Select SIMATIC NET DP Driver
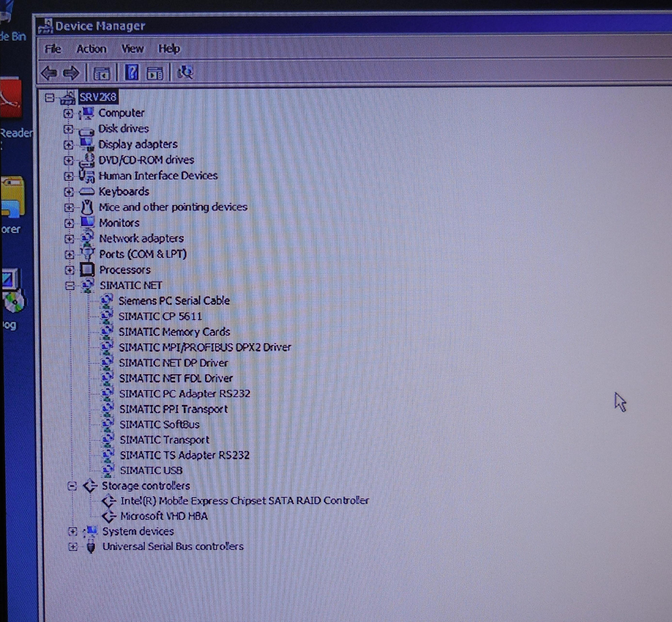The height and width of the screenshot is (622, 672). coord(174,363)
